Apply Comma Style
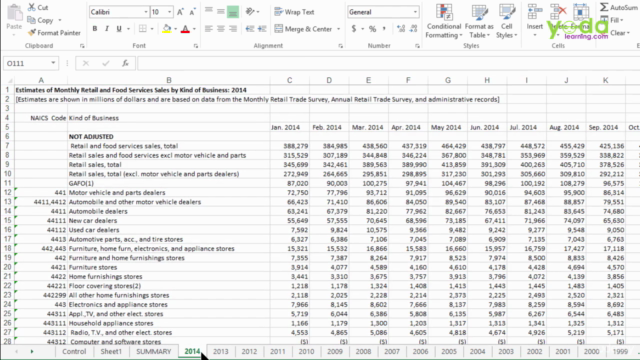 click(x=384, y=29)
